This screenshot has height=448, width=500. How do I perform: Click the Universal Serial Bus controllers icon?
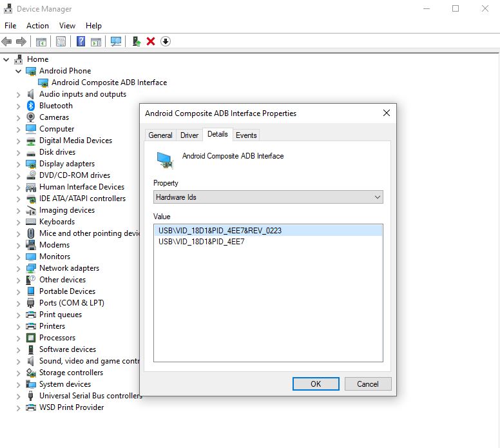click(31, 396)
